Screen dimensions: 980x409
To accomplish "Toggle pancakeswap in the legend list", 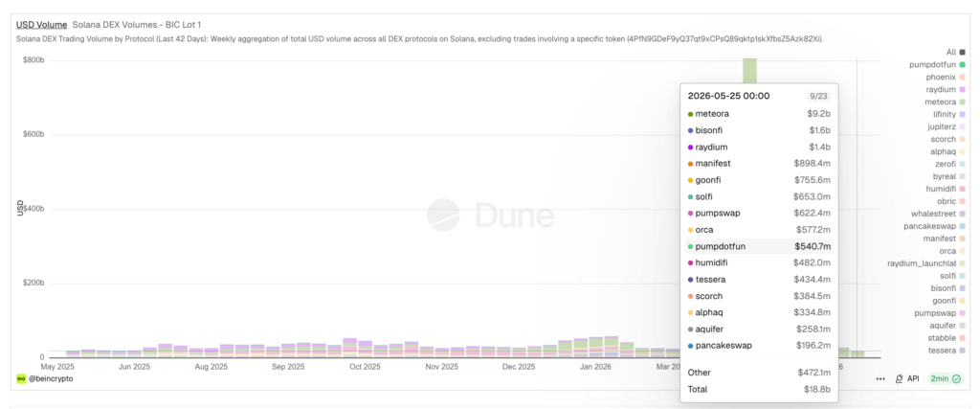I will 934,226.
